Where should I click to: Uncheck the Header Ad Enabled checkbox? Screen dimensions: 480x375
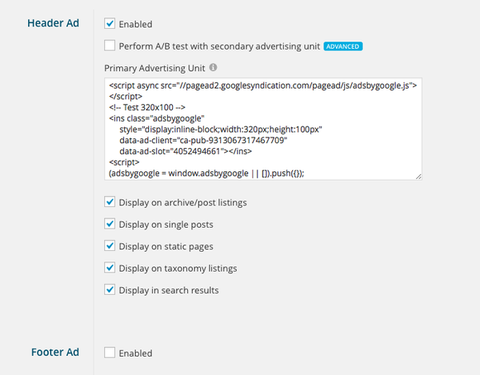pos(110,24)
